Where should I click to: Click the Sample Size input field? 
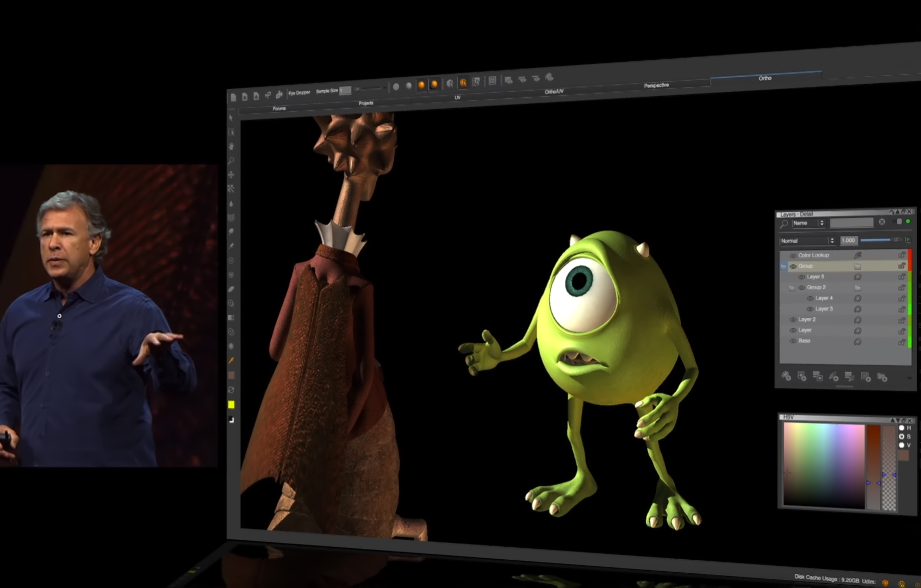point(345,91)
